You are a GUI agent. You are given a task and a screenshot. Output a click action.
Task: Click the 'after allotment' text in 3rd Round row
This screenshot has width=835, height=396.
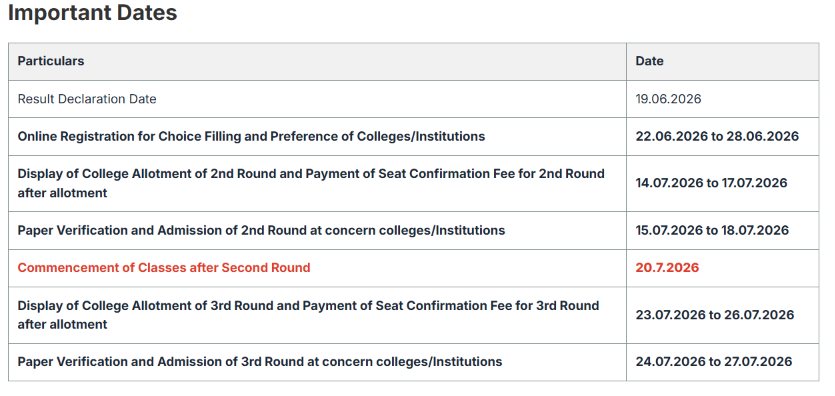62,325
